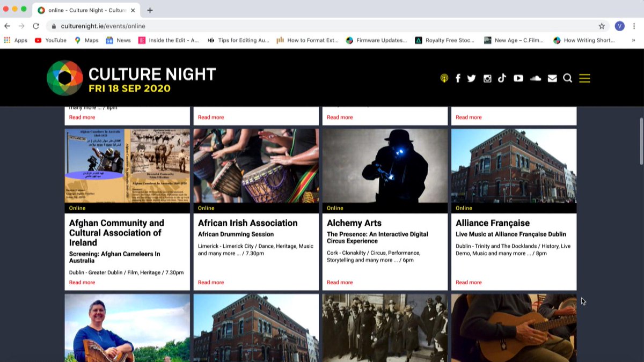Open the yellow hamburger menu

click(x=584, y=78)
